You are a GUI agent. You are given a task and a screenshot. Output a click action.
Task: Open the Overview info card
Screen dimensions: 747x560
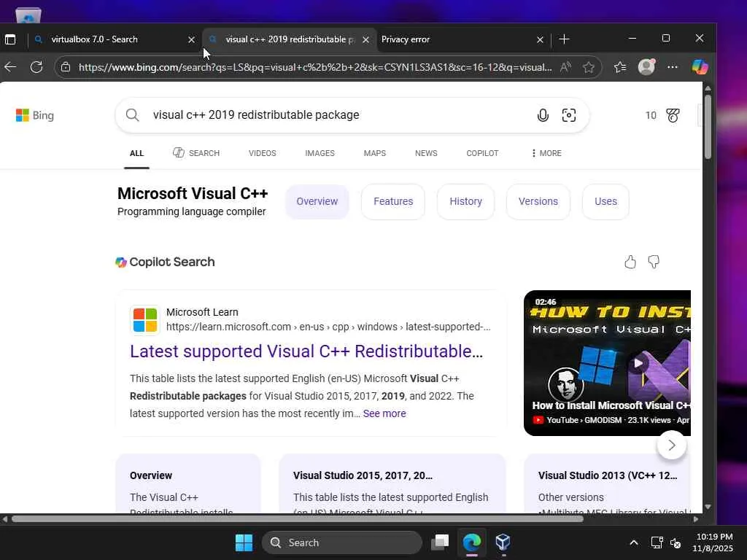(188, 484)
